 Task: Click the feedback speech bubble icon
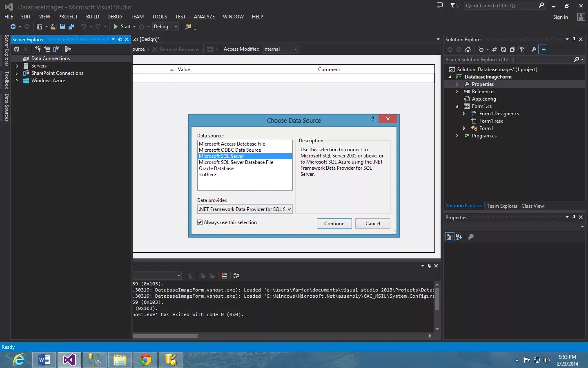440,6
